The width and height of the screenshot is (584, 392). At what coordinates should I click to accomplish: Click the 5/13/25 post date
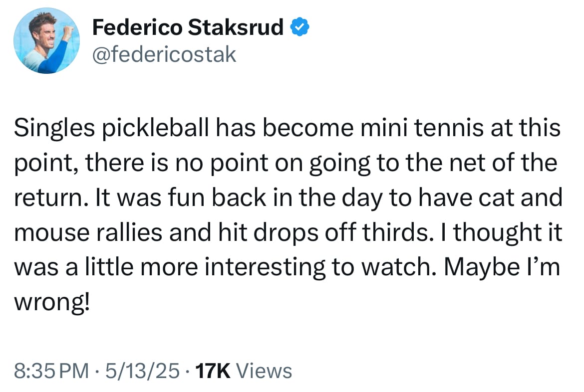[143, 371]
